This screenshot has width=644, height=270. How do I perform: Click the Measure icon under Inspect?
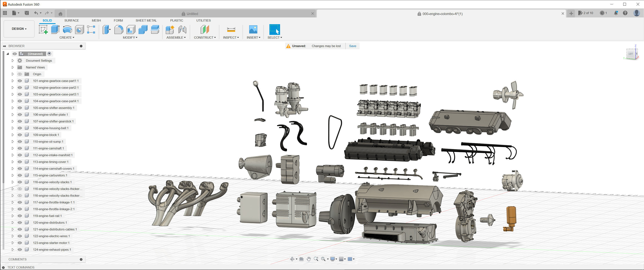(231, 30)
